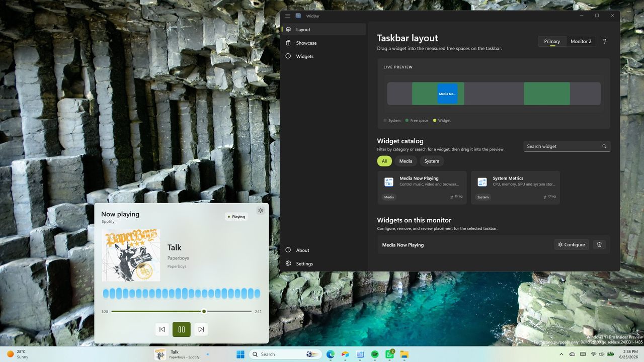
Task: Delete the Media Now Playing widget
Action: pyautogui.click(x=599, y=245)
